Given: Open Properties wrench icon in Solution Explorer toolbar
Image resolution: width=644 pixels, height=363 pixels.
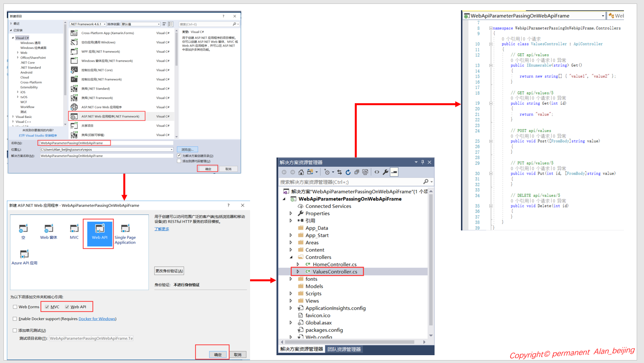Looking at the screenshot, I should [x=386, y=172].
